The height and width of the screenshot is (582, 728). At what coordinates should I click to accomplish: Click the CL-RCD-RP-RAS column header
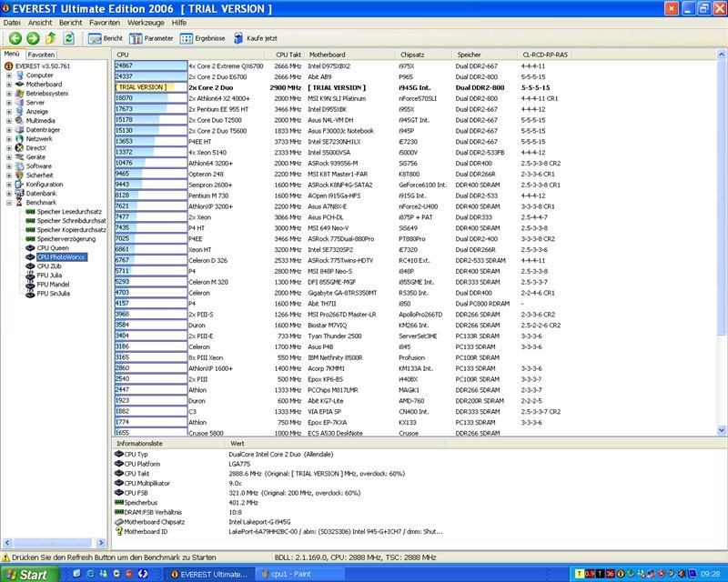click(545, 55)
